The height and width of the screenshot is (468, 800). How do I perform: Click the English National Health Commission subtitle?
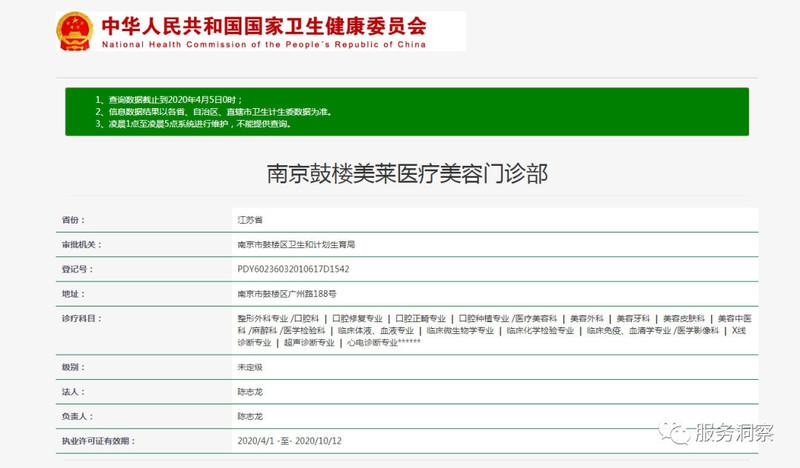click(x=264, y=44)
